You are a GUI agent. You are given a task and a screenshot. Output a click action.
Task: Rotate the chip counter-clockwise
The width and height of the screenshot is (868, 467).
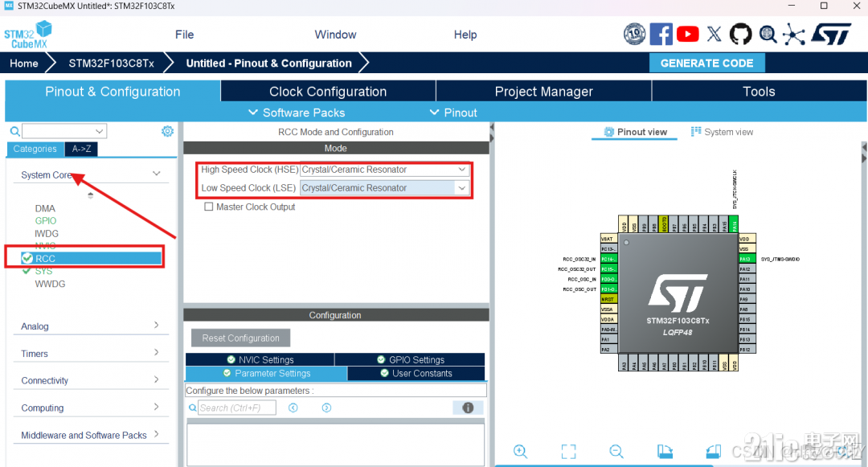click(x=714, y=452)
